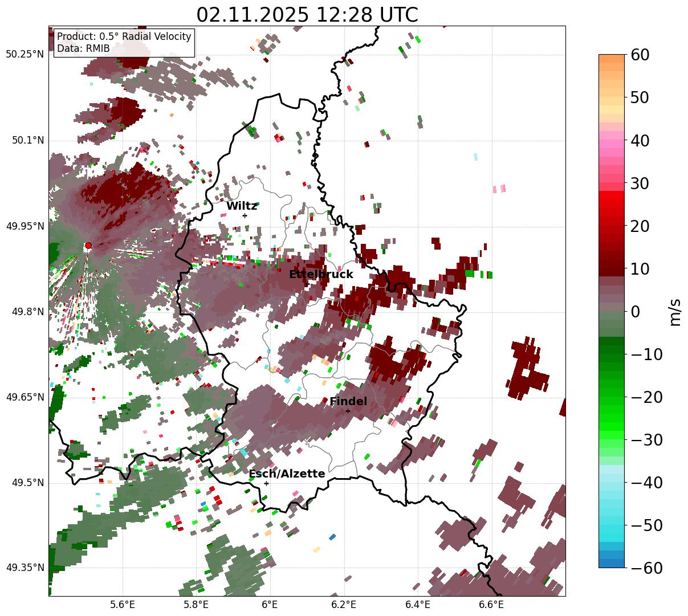
Task: Click the Wiltz station cross marker
Action: point(245,215)
